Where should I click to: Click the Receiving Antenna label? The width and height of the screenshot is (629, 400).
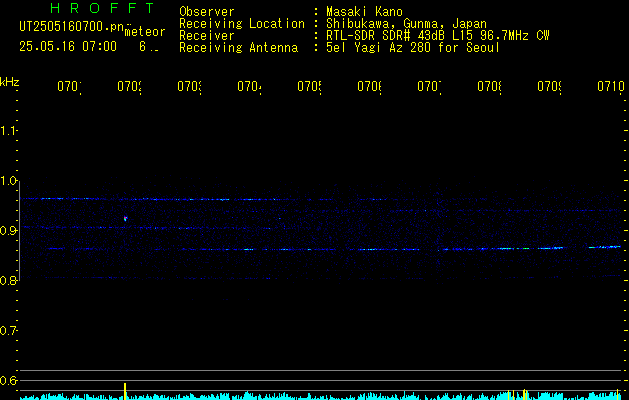(x=238, y=48)
